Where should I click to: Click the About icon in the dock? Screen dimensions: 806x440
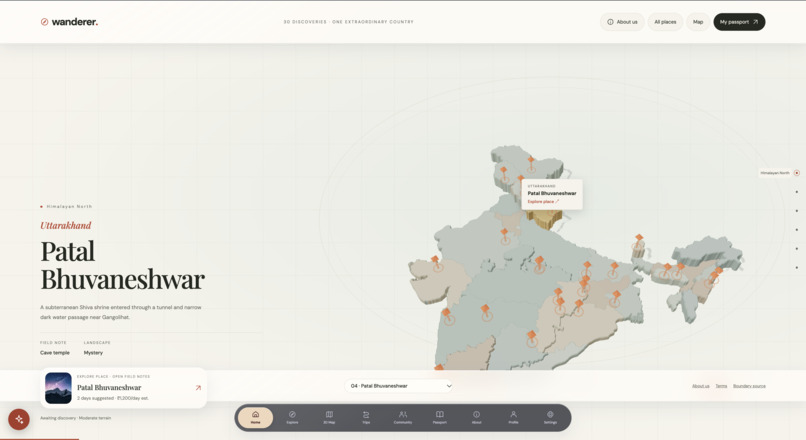tap(477, 417)
